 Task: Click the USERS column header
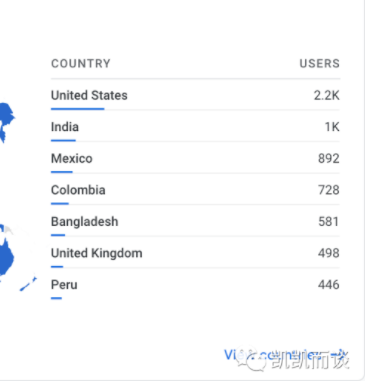click(x=319, y=63)
